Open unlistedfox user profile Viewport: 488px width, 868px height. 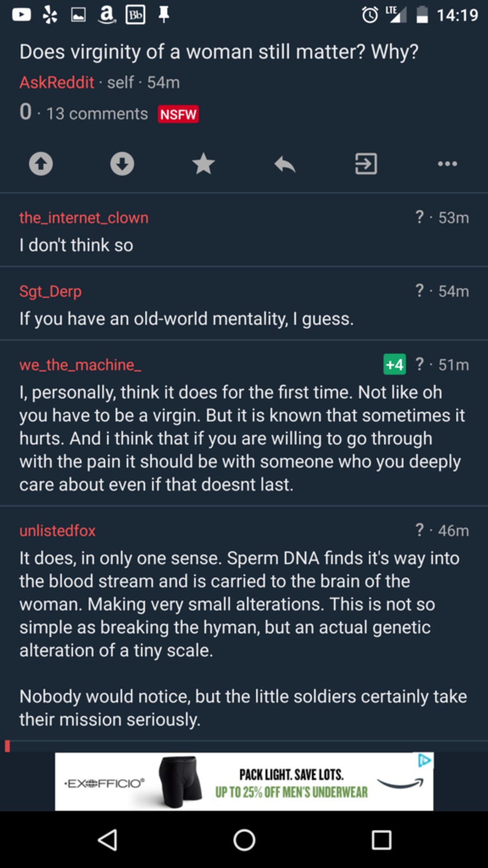click(57, 531)
